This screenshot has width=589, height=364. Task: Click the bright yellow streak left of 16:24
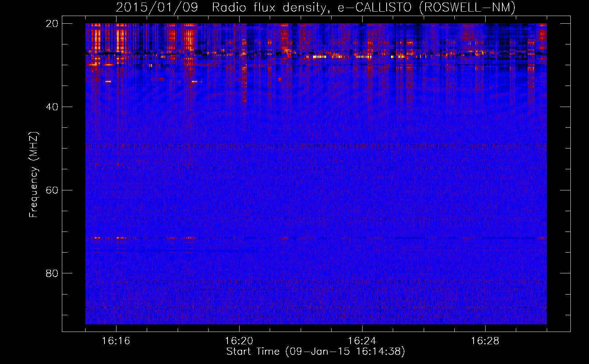coord(320,57)
